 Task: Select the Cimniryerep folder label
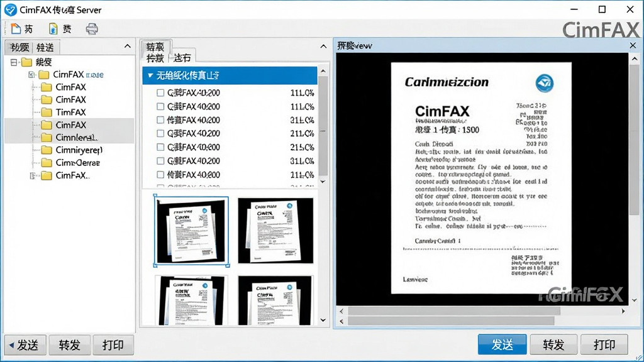click(x=79, y=150)
